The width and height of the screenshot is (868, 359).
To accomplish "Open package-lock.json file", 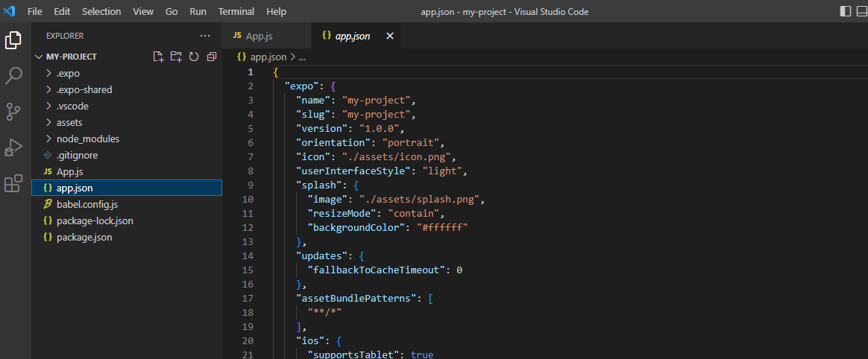I will pyautogui.click(x=127, y=220).
